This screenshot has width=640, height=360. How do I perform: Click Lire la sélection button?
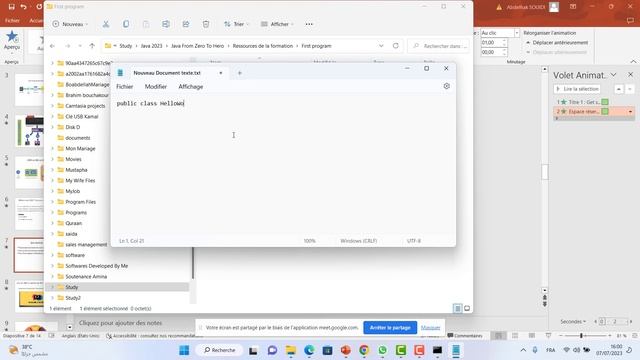577,89
